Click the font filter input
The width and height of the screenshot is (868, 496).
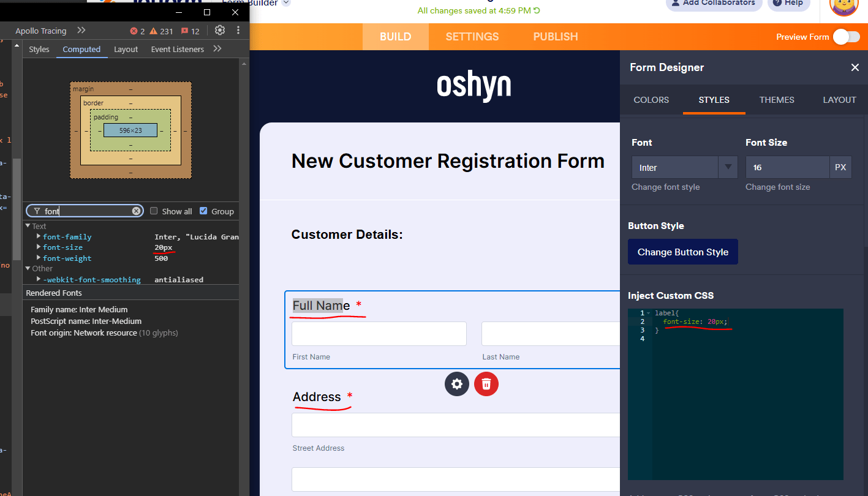(x=85, y=211)
